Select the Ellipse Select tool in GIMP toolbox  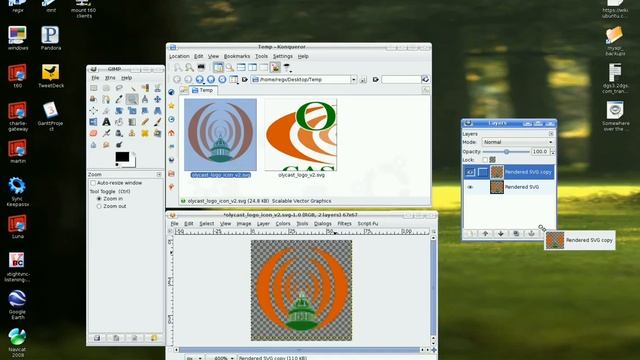point(106,88)
